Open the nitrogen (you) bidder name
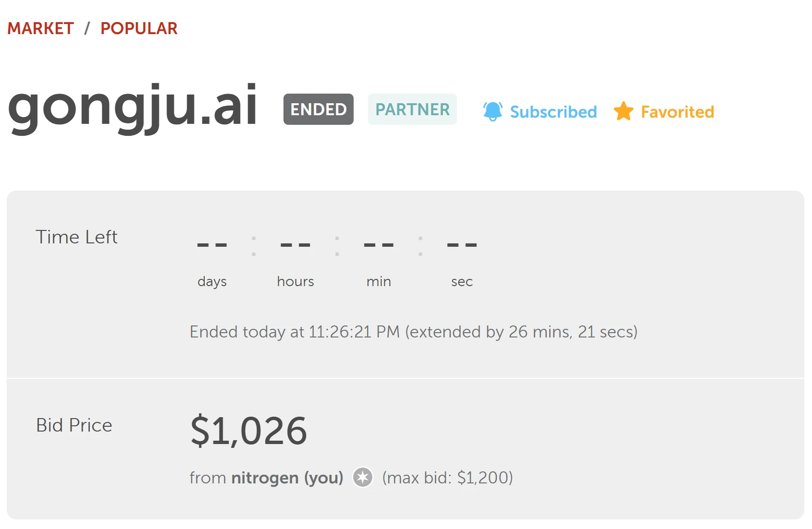 click(x=287, y=478)
